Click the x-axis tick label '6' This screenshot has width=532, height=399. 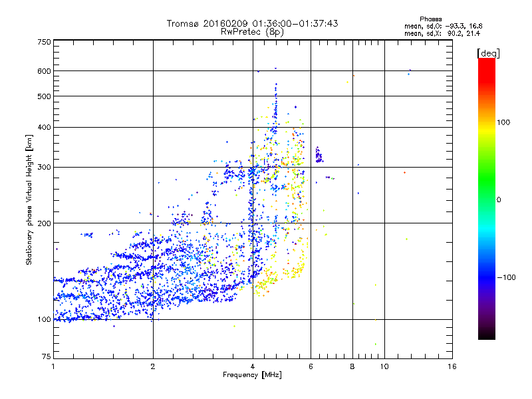pyautogui.click(x=311, y=366)
